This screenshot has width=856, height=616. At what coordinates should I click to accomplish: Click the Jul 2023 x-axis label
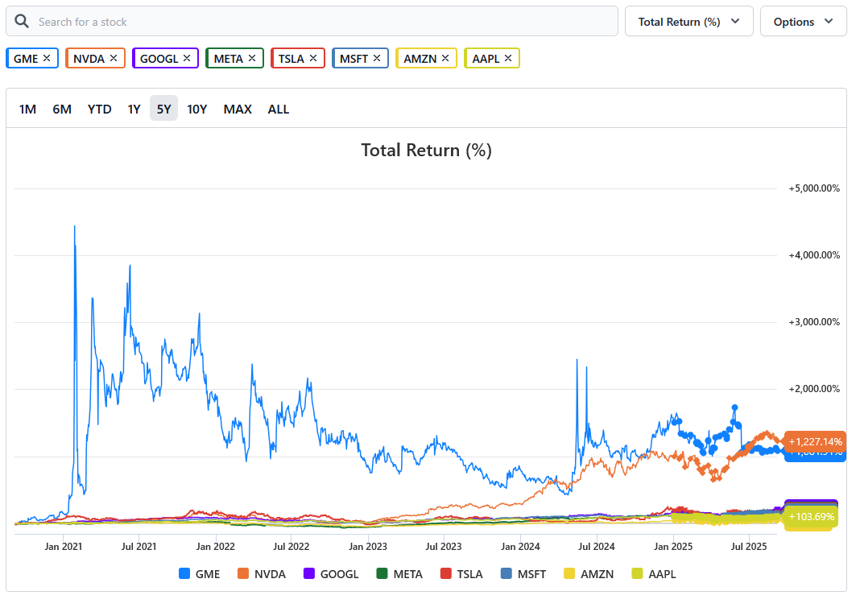443,547
